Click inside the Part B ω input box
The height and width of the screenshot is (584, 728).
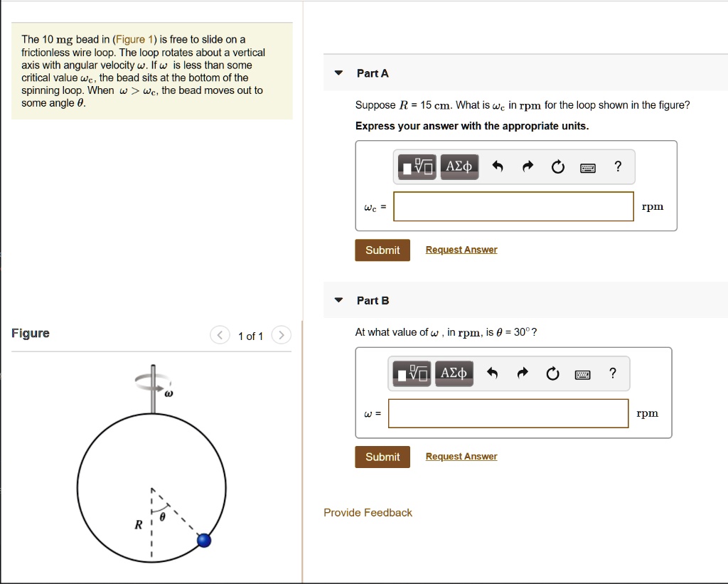(x=508, y=413)
